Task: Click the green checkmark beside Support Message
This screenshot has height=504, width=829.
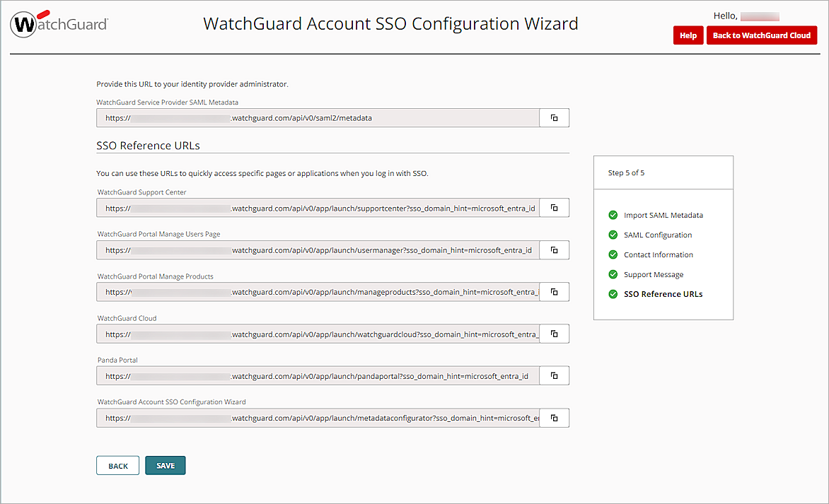Action: click(x=612, y=274)
